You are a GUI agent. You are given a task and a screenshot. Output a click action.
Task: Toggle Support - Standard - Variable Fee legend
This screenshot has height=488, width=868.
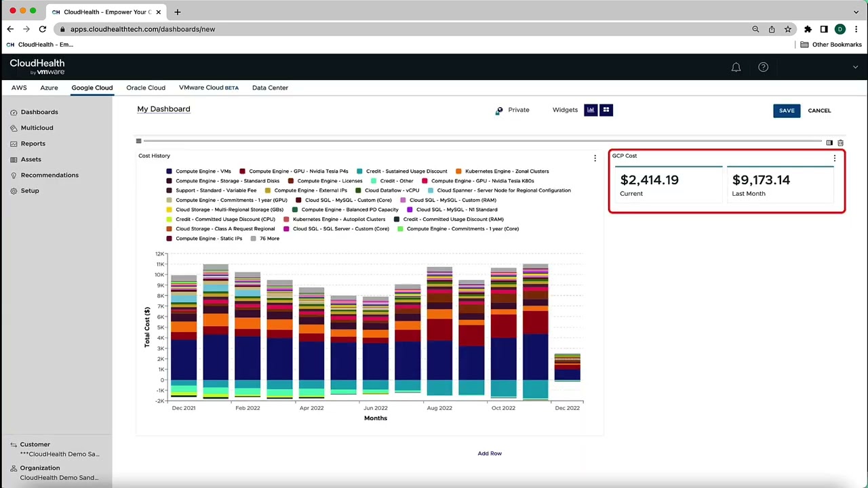pos(211,190)
